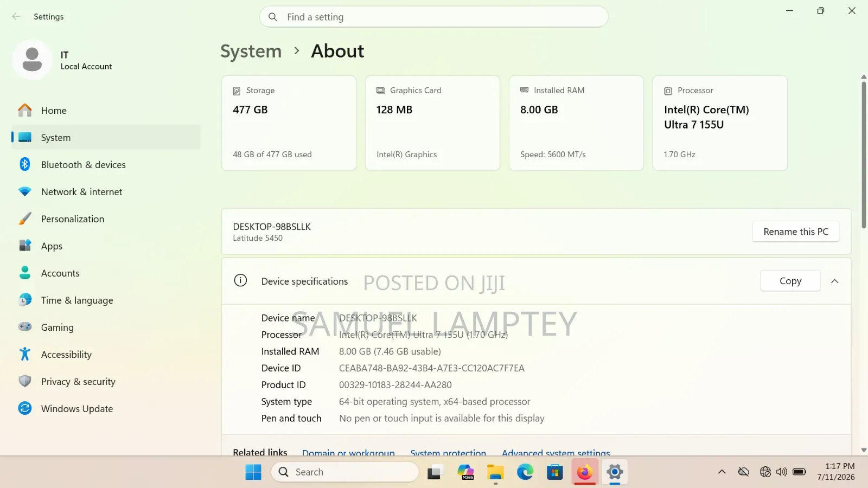Open Apps settings

point(106,246)
